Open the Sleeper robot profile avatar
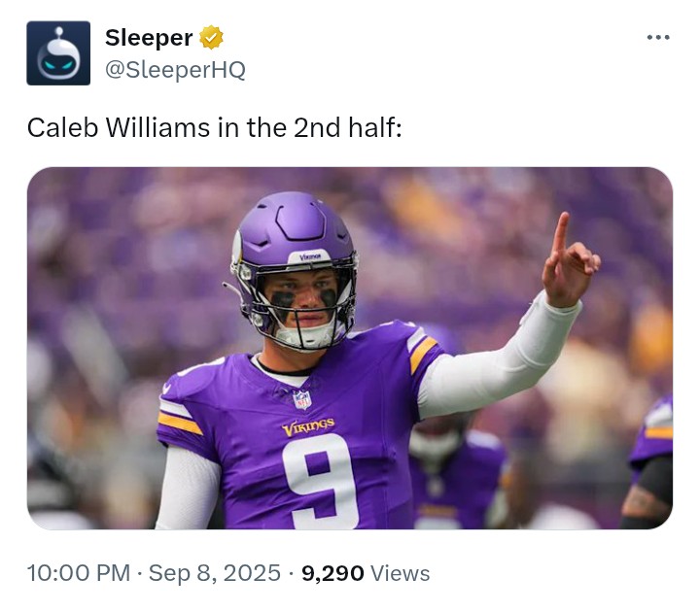 coord(58,53)
